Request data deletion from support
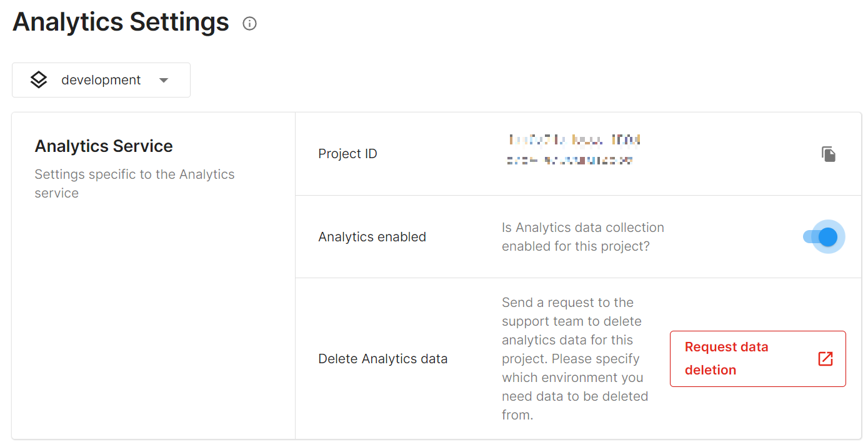Image resolution: width=868 pixels, height=447 pixels. [x=757, y=359]
